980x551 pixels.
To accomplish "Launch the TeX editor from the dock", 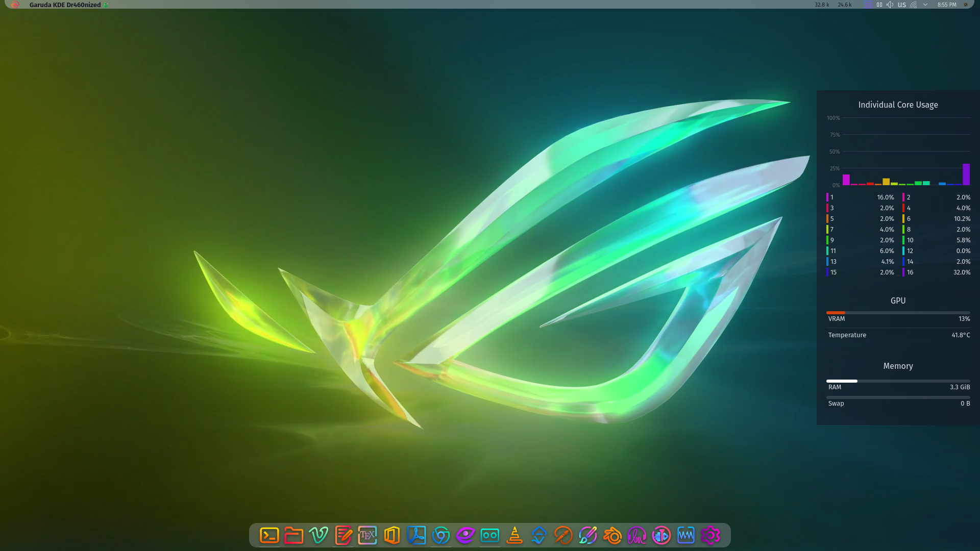I will coord(367,535).
